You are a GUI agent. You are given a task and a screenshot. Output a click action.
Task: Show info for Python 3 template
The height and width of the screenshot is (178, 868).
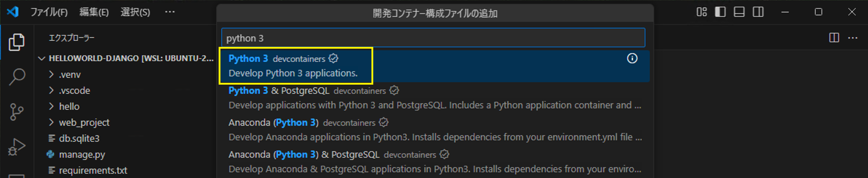(x=632, y=58)
